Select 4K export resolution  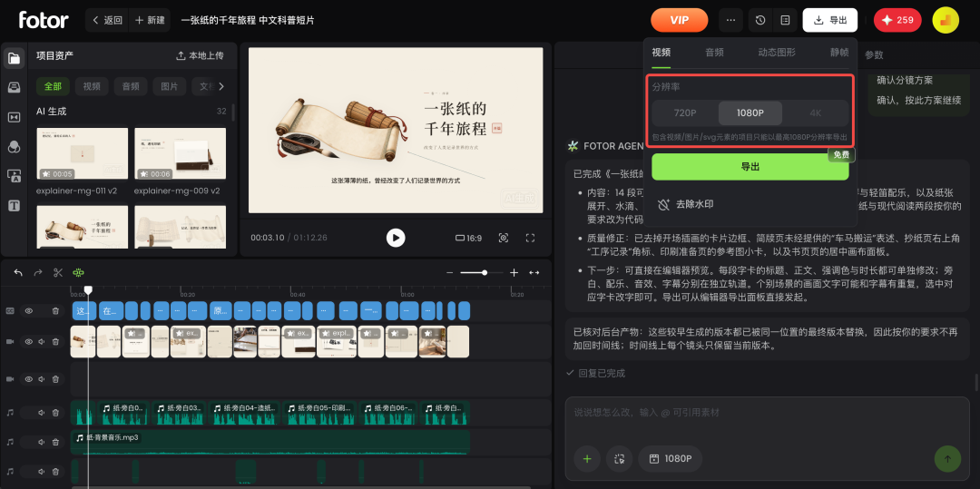point(815,113)
